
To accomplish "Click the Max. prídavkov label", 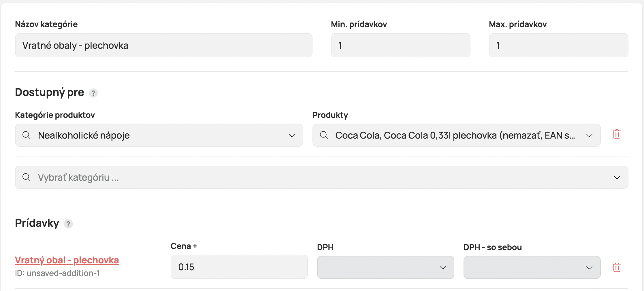I will 518,24.
